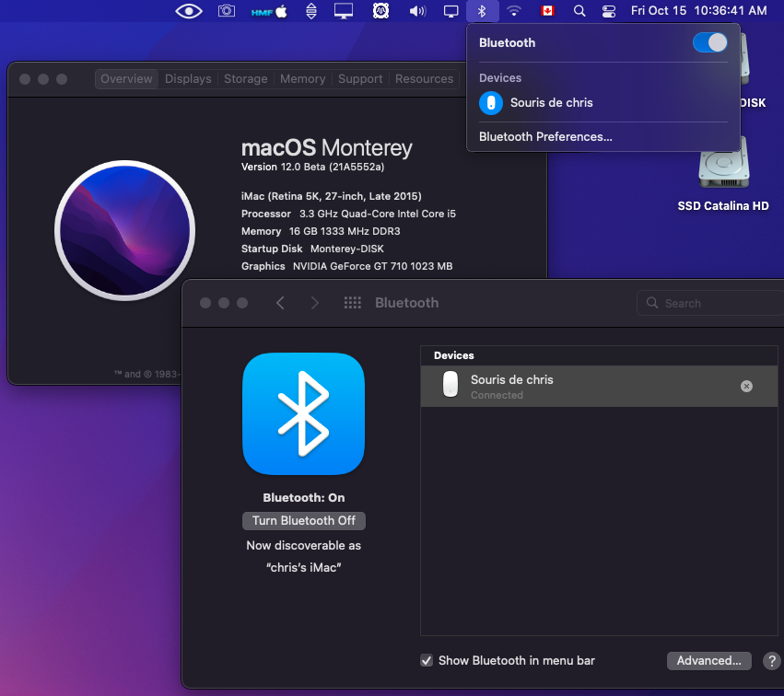Viewport: 784px width, 696px height.
Task: Click Graphics NVIDIA GeForce GT 710 text
Action: [347, 266]
